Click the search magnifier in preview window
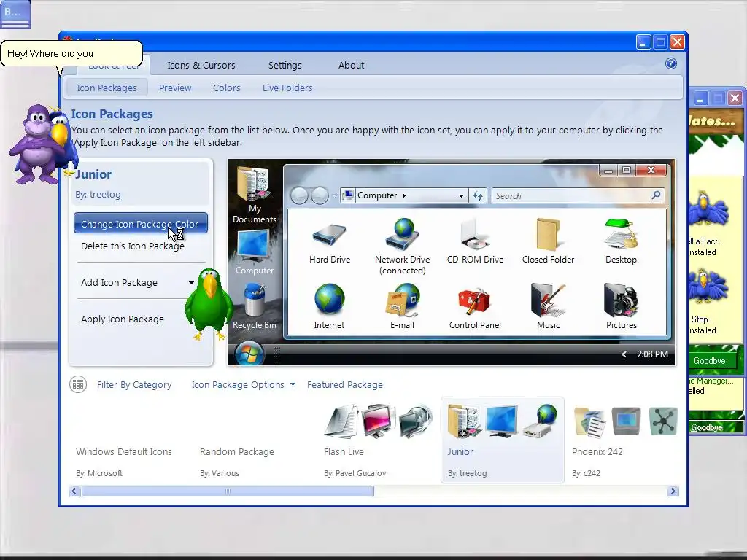Screen dimensions: 747x560 pyautogui.click(x=656, y=195)
